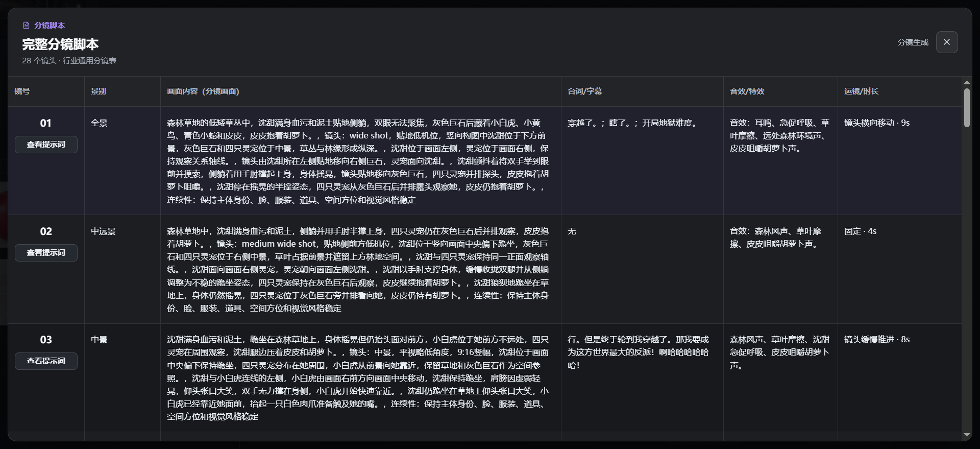Click the 分镜生成 label

913,42
